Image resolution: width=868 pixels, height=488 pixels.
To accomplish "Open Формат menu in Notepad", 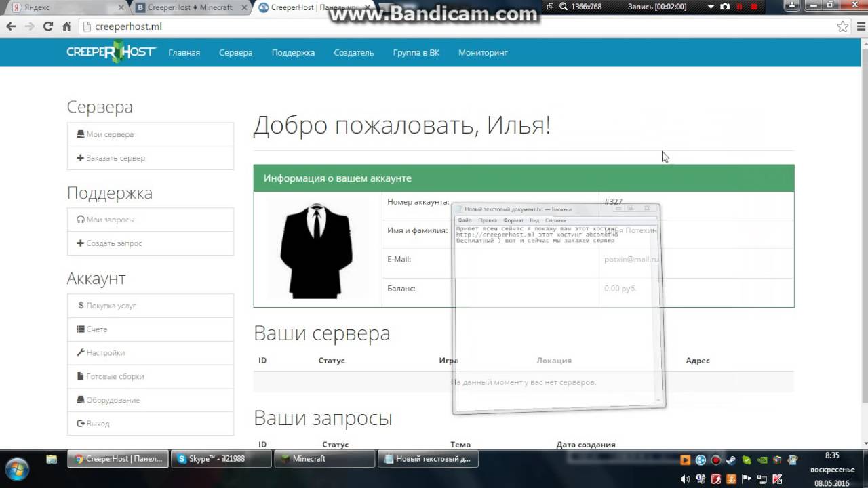I will (x=513, y=220).
